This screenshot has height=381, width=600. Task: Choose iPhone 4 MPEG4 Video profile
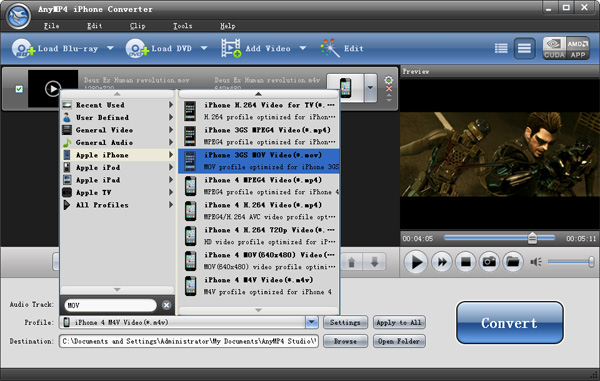tap(259, 186)
